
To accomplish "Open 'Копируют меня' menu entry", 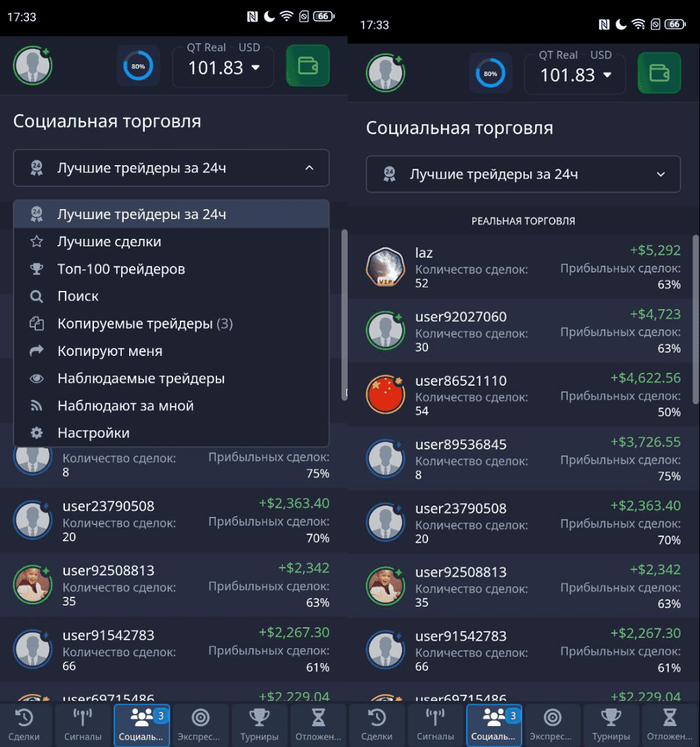I will (171, 351).
